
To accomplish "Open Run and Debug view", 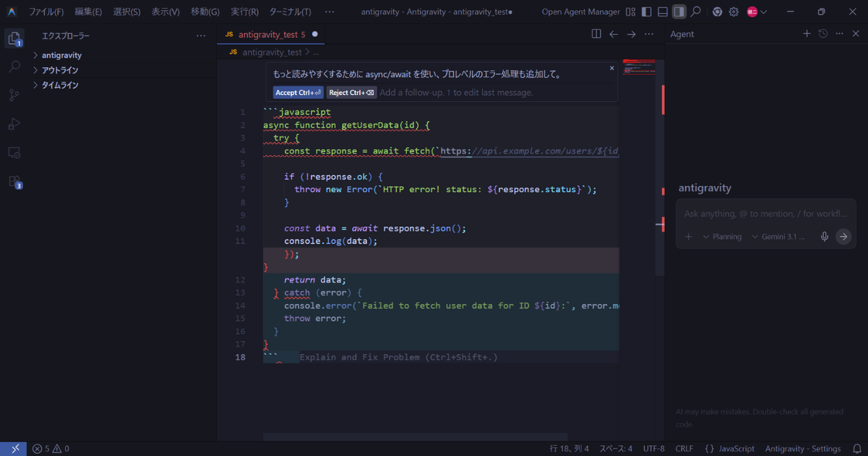I will coord(14,124).
